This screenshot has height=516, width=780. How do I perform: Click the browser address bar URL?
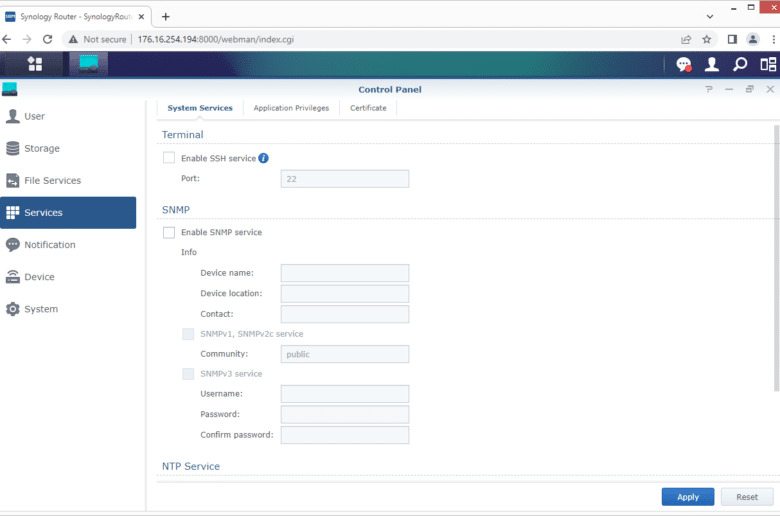point(215,39)
